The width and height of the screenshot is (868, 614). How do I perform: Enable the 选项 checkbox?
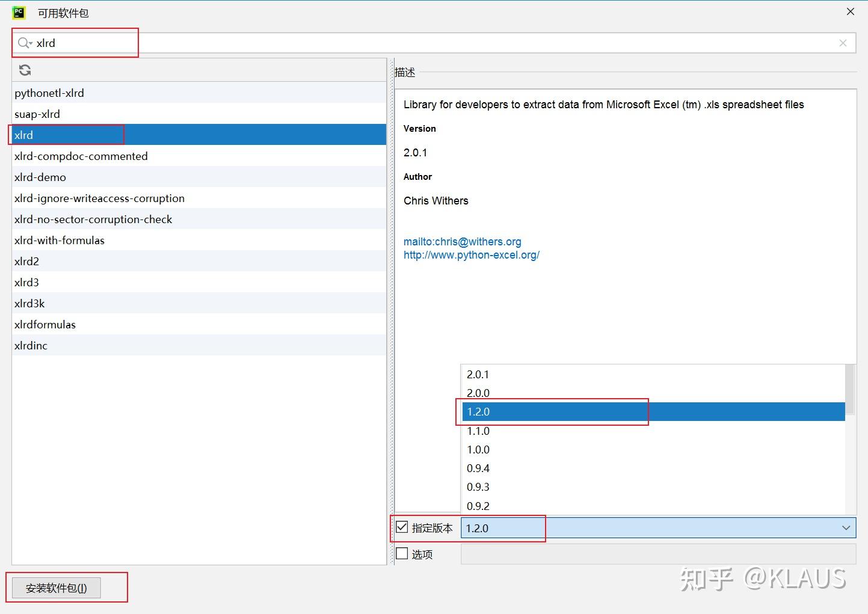pyautogui.click(x=401, y=553)
